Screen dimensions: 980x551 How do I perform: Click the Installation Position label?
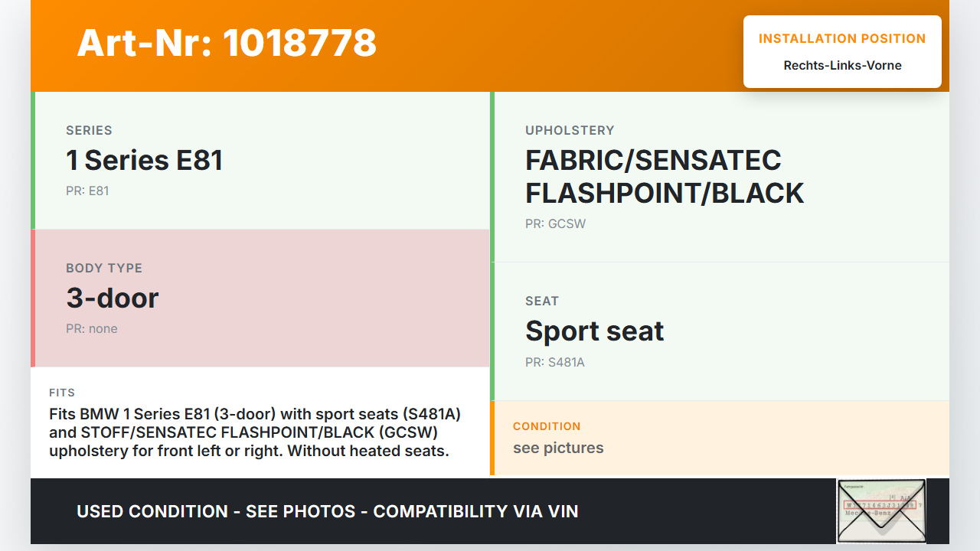(841, 38)
